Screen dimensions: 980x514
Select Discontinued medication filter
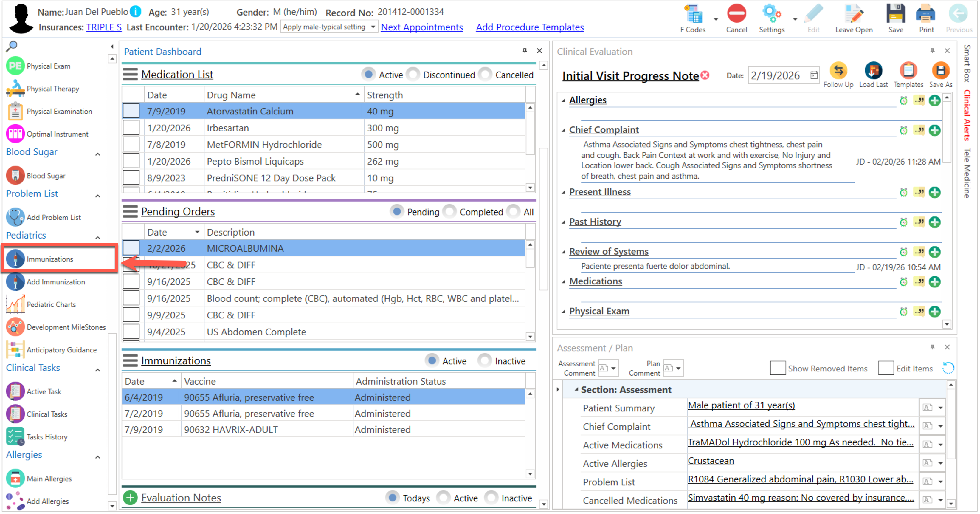pos(413,75)
